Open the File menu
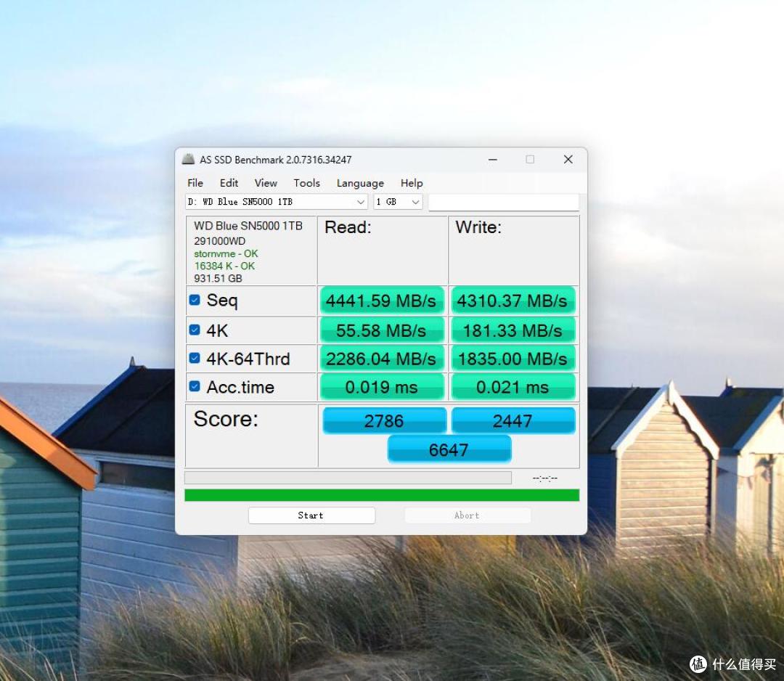784x681 pixels. [x=195, y=183]
